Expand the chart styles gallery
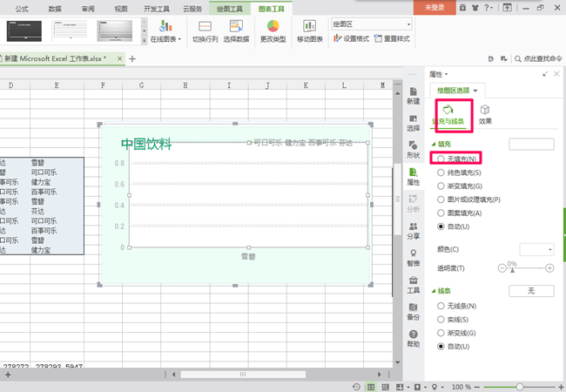The height and width of the screenshot is (392, 566). coord(145,40)
